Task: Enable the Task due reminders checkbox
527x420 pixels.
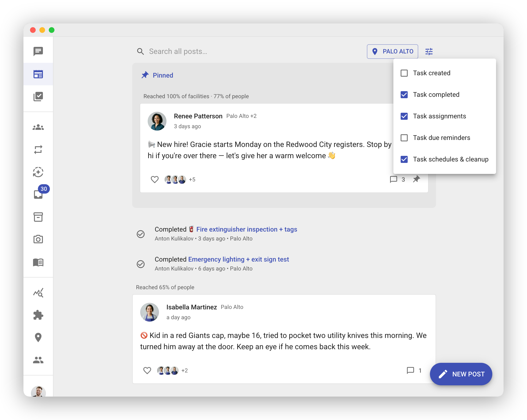Action: tap(404, 138)
